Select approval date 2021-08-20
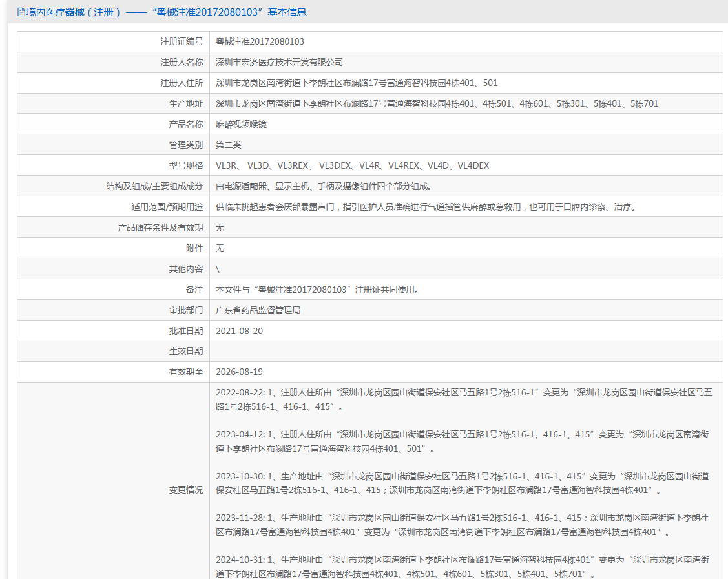This screenshot has height=579, width=728. 240,331
